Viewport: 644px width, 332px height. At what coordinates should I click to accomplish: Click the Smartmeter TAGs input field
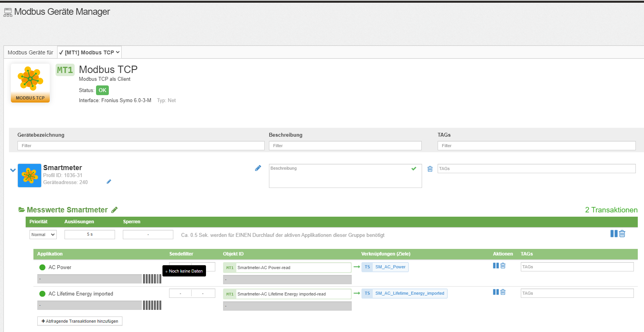(537, 169)
